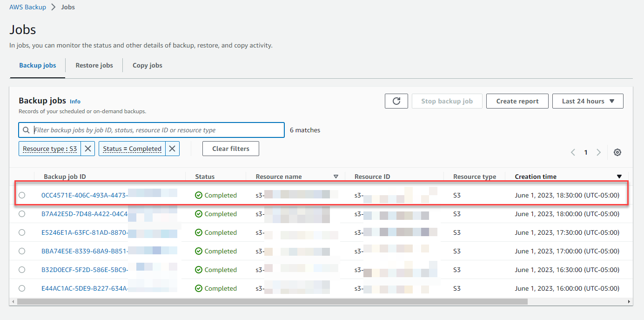The height and width of the screenshot is (320, 644).
Task: Select backup job 0CC4571E radio button
Action: click(22, 195)
